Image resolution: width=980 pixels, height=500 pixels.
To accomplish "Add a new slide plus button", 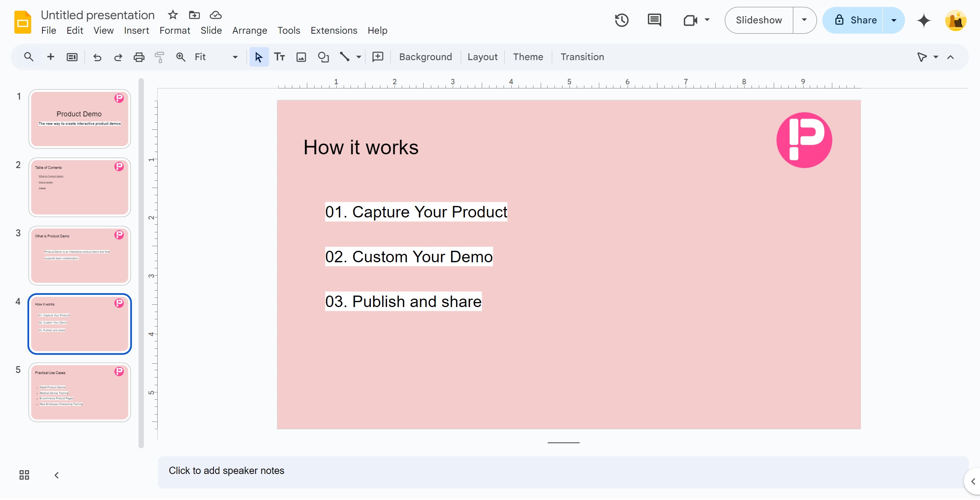I will (51, 57).
